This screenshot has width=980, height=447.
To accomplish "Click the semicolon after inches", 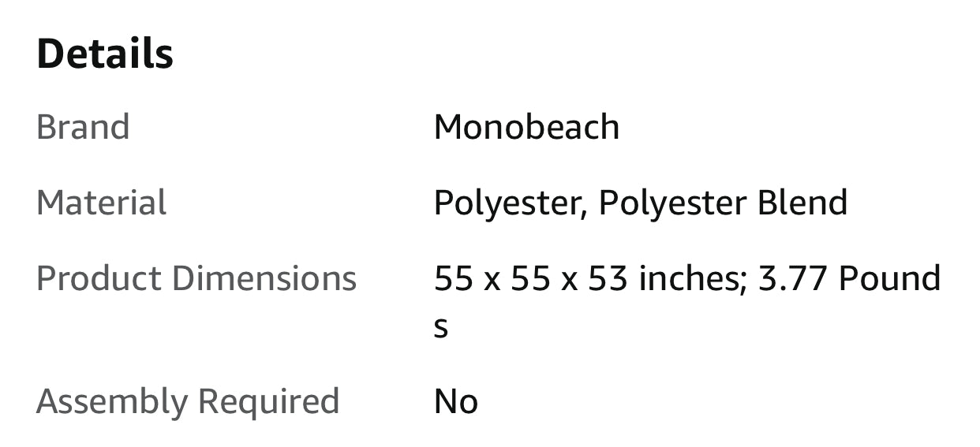I will click(x=743, y=282).
